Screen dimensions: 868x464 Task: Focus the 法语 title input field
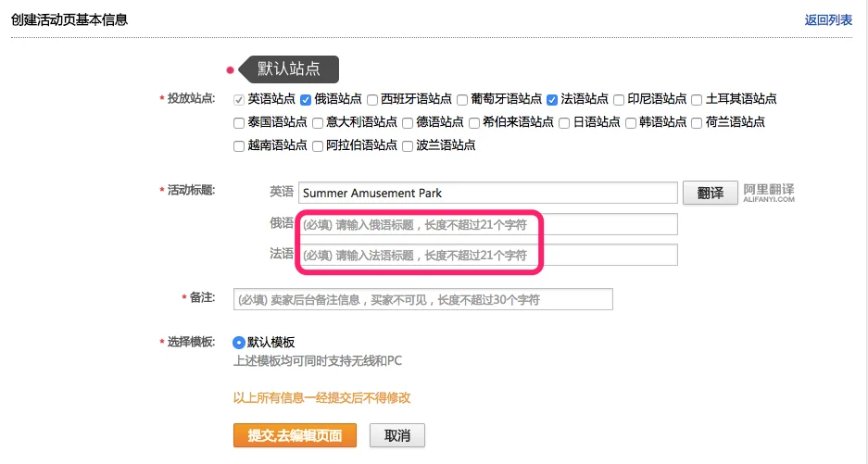[487, 255]
